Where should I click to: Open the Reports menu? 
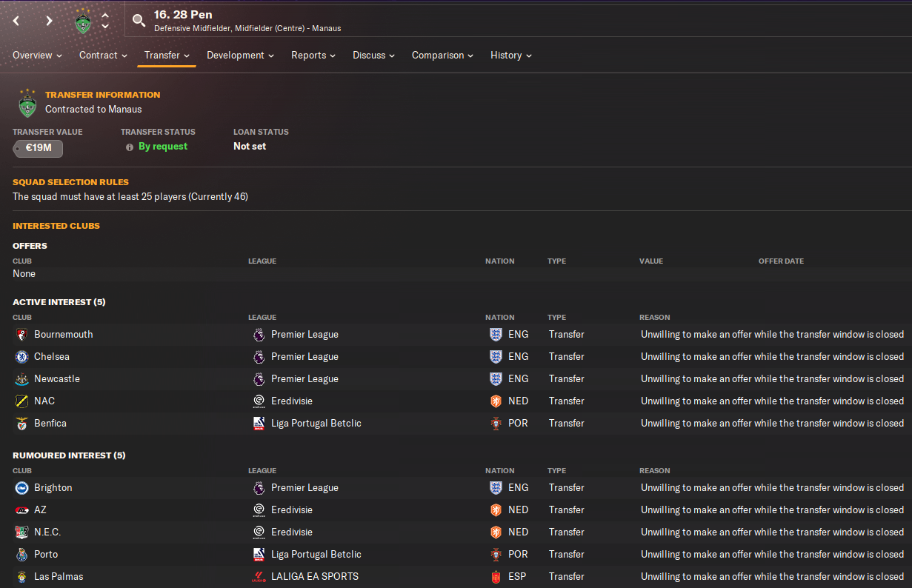(x=313, y=56)
